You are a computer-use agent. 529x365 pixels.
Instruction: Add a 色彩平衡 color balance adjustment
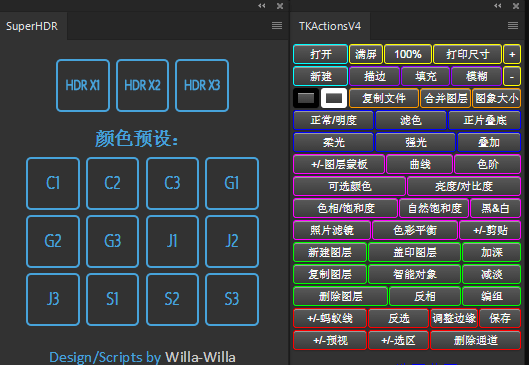[415, 230]
